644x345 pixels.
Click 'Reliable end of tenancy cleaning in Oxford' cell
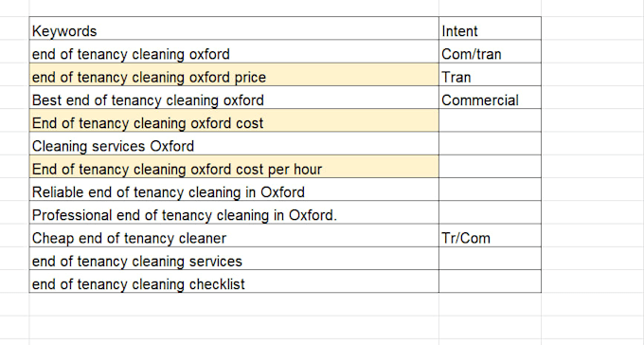[234, 190]
